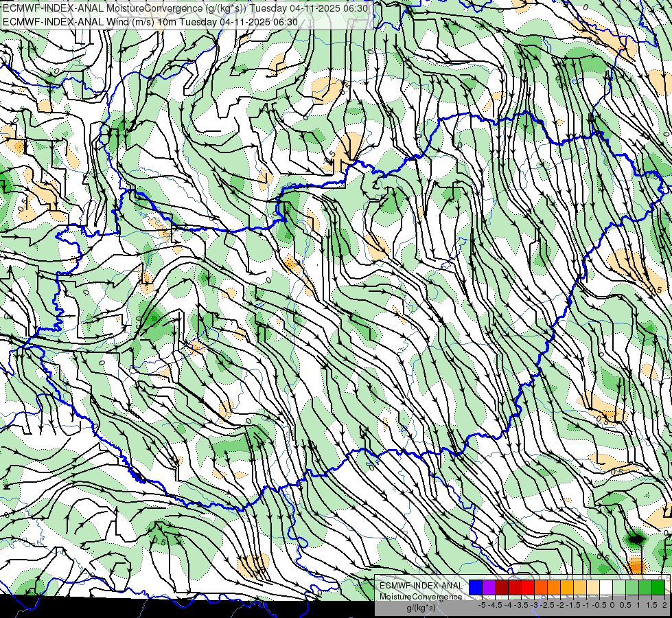
Task: Click the 1.5 legend tick label
Action: pyautogui.click(x=652, y=605)
